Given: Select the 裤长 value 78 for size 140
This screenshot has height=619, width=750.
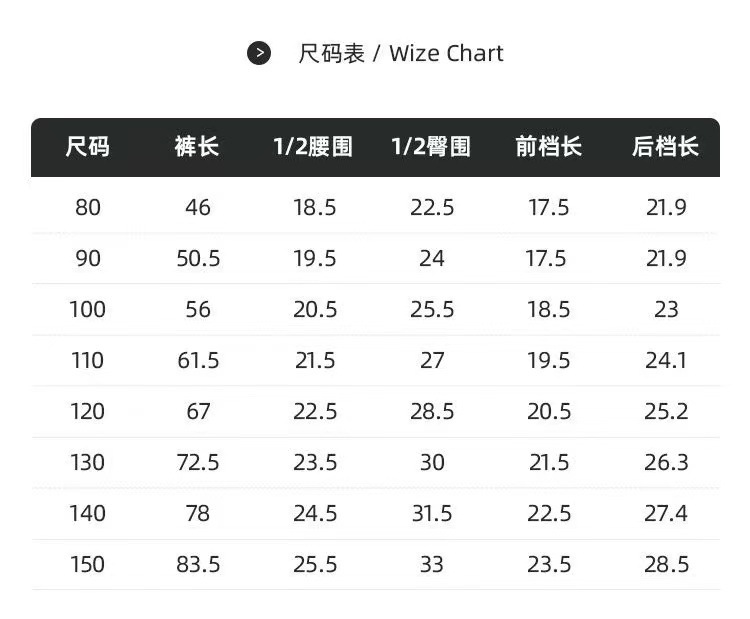Looking at the screenshot, I should coord(198,513).
